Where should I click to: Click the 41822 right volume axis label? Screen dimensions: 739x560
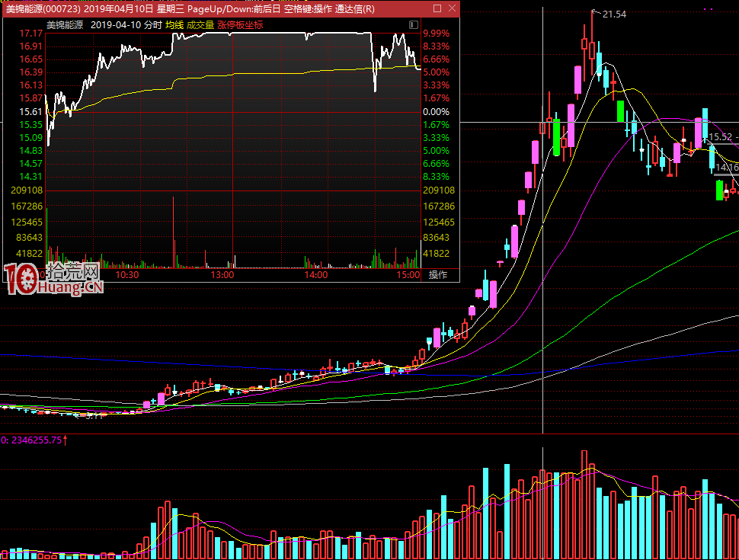436,253
